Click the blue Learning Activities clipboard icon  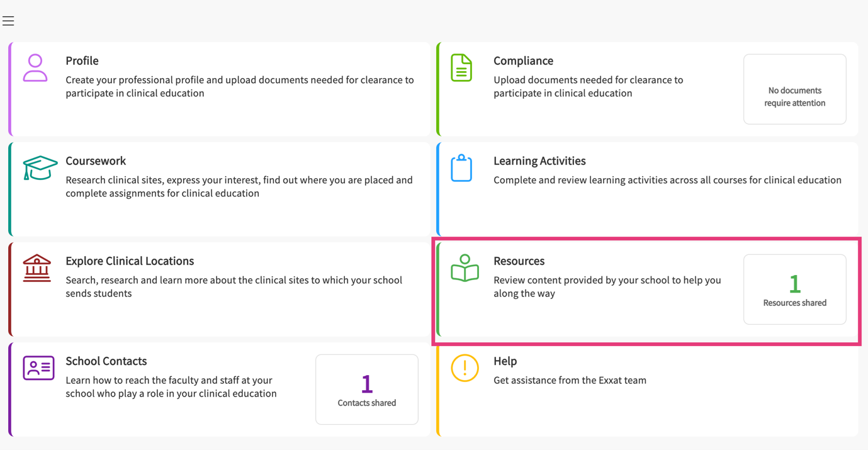461,168
